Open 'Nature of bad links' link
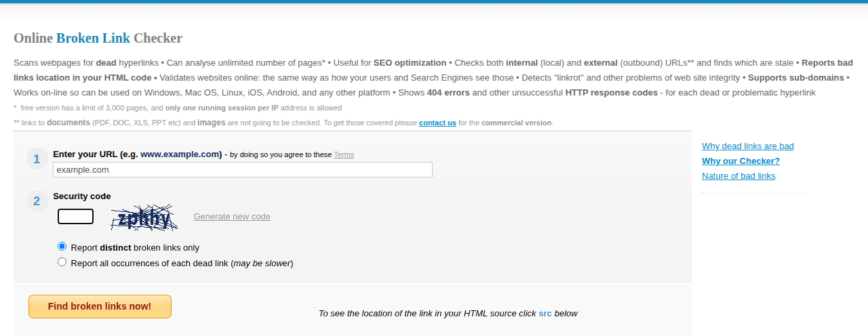868x336 pixels. tap(738, 175)
